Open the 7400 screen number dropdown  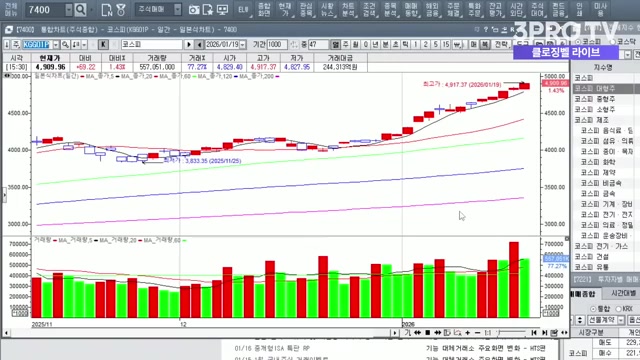coord(69,10)
